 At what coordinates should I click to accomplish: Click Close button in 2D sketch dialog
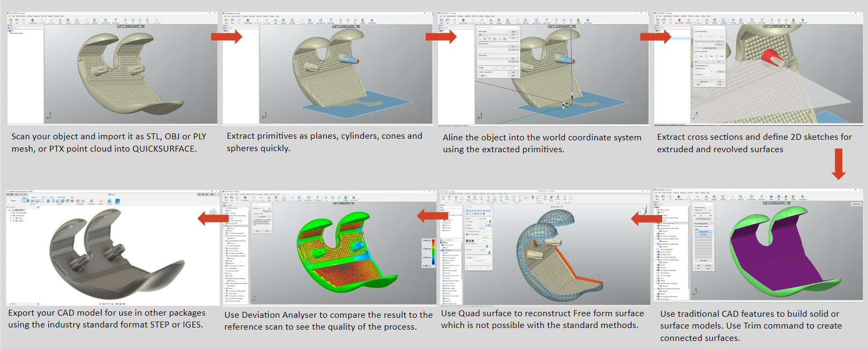(x=720, y=84)
